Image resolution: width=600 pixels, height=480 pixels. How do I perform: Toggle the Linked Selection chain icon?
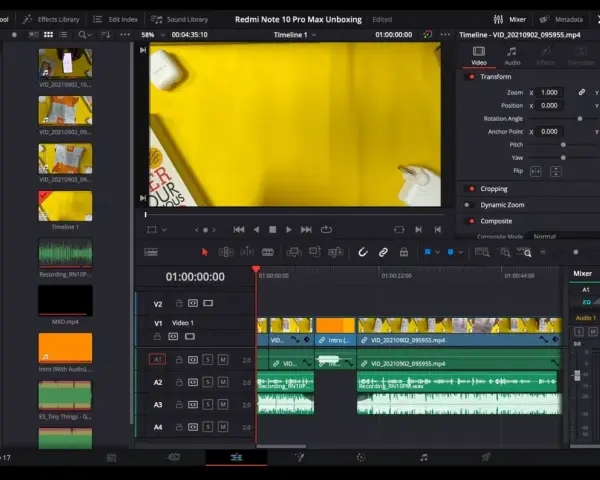click(383, 252)
